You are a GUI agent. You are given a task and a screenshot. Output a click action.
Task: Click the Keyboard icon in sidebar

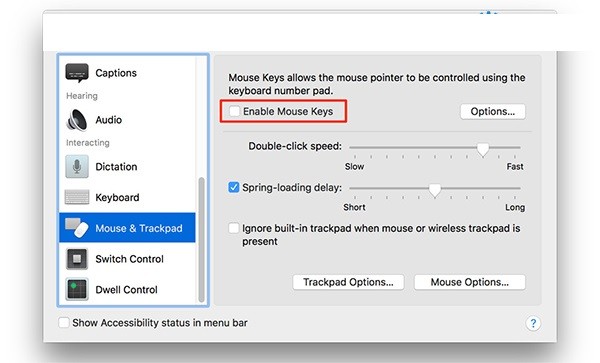click(x=77, y=197)
